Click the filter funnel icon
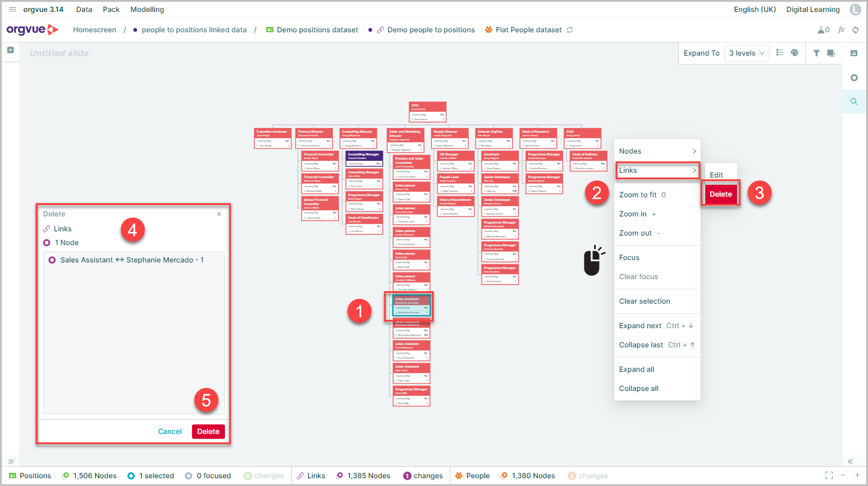 click(817, 53)
